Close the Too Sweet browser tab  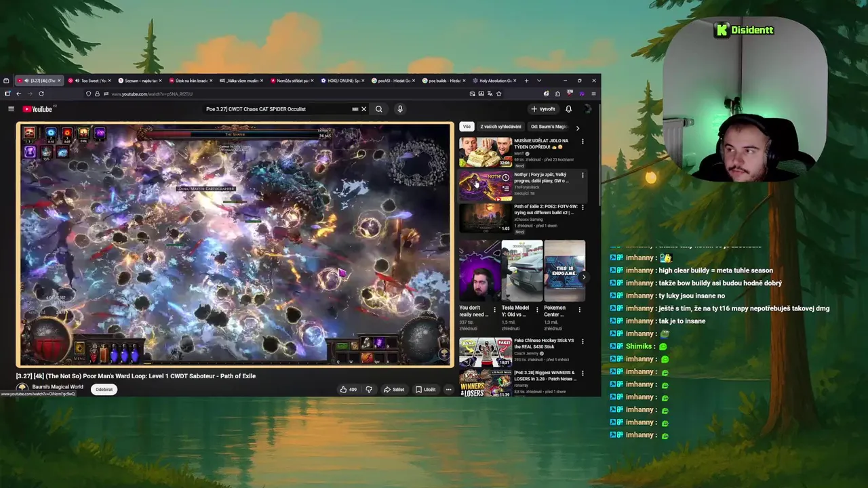pos(109,81)
